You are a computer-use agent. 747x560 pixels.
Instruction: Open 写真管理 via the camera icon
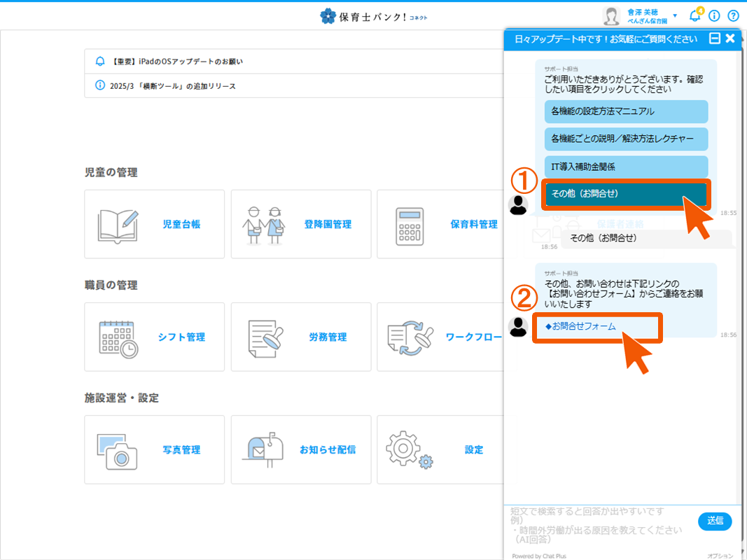tap(154, 449)
